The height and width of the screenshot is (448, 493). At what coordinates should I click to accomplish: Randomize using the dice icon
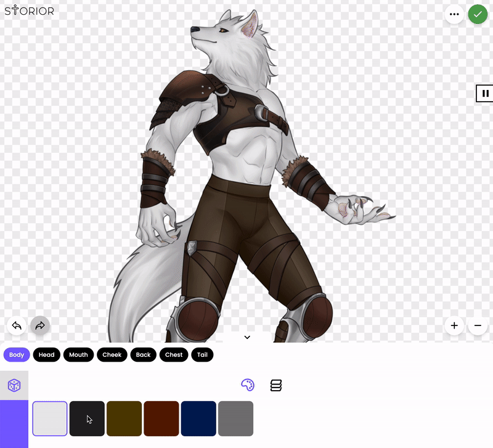pos(14,385)
